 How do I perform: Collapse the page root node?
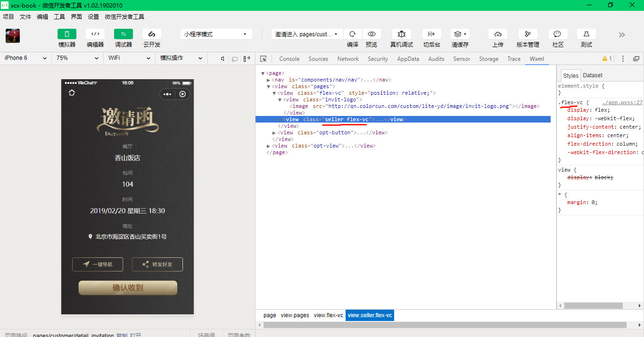tap(263, 74)
